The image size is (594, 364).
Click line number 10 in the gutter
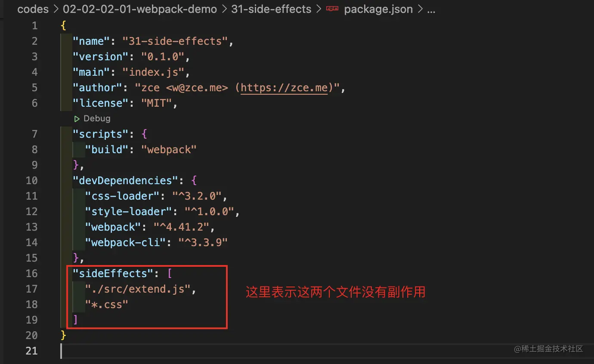coord(31,180)
